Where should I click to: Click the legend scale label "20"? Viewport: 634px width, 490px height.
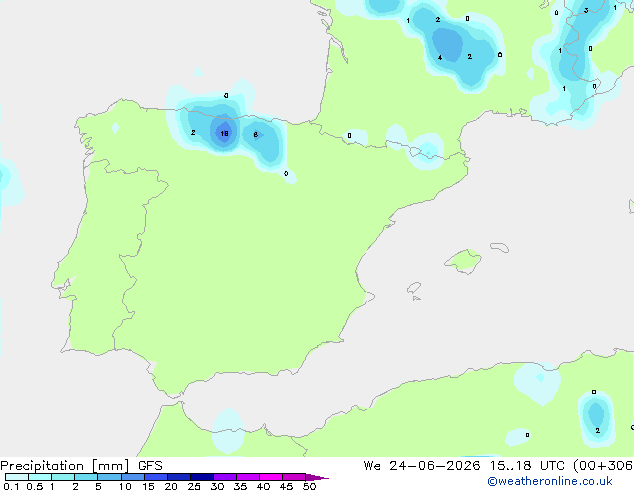[x=171, y=486]
